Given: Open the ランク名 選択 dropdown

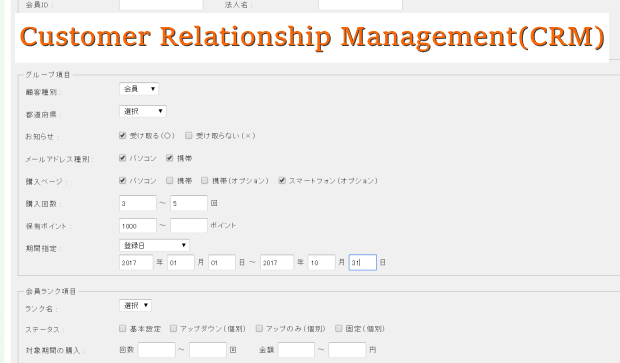Looking at the screenshot, I should pyautogui.click(x=136, y=306).
